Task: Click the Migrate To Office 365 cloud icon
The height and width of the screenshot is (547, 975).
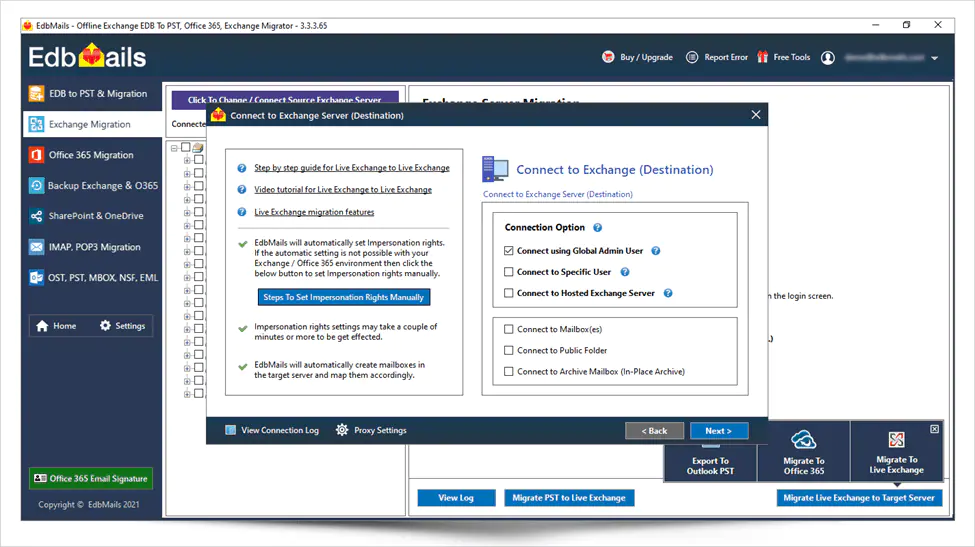Action: [x=803, y=440]
